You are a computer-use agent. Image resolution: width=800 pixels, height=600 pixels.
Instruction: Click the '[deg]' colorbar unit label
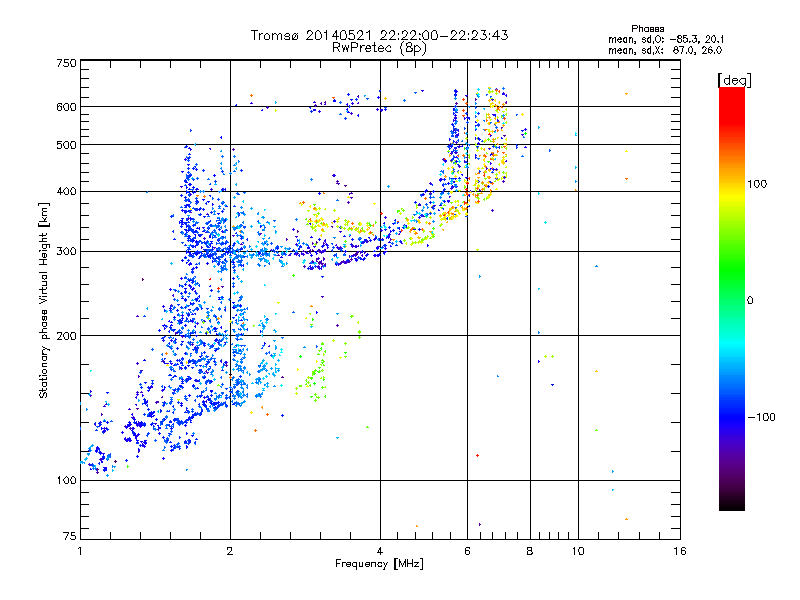(734, 80)
